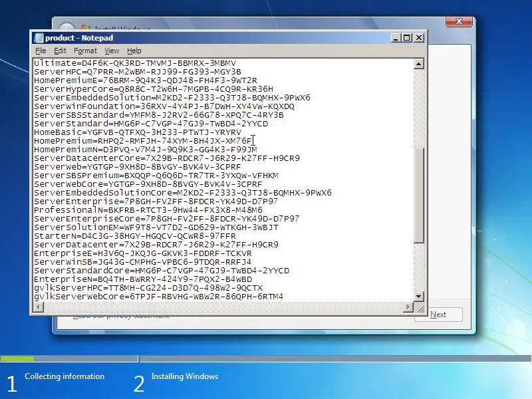The image size is (532, 399).
Task: Click the vertical scrollbar down arrow
Action: coord(419,296)
